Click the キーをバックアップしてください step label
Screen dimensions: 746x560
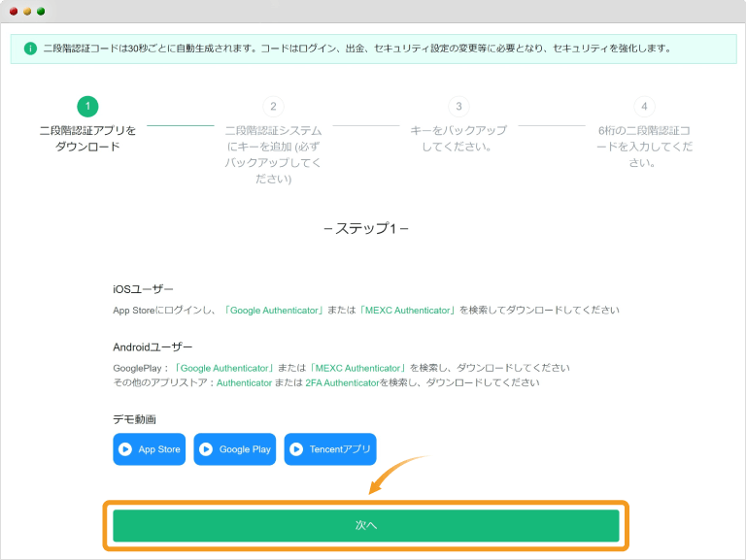pos(458,139)
